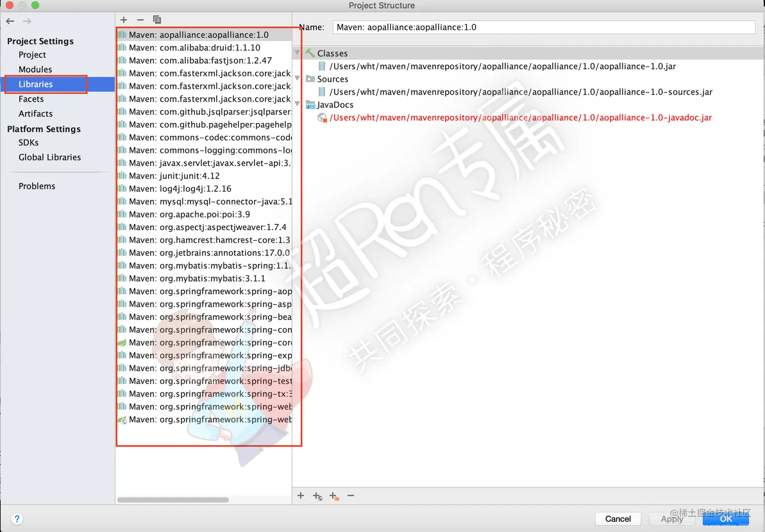Click the Cancel button
This screenshot has width=765, height=532.
click(x=618, y=519)
